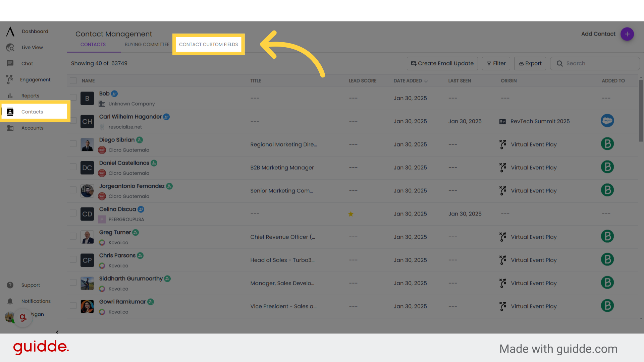Open the Dashboard logo icon
644x362 pixels.
pyautogui.click(x=10, y=32)
